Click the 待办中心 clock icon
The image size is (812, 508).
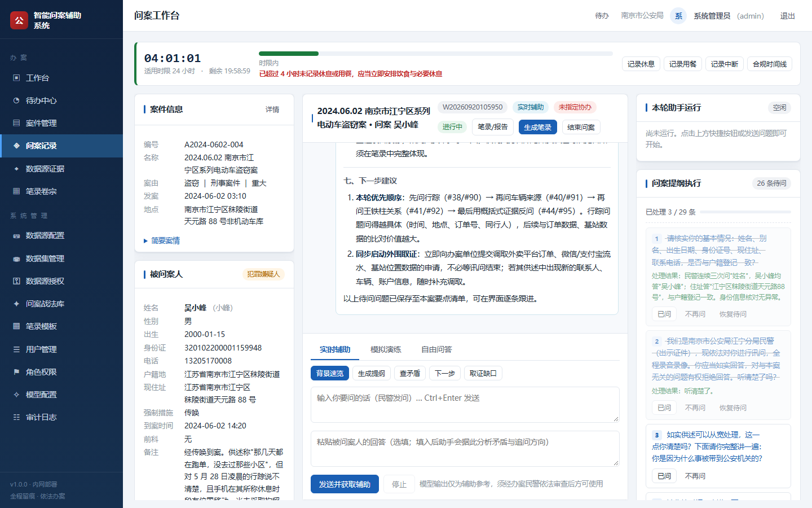[16, 100]
